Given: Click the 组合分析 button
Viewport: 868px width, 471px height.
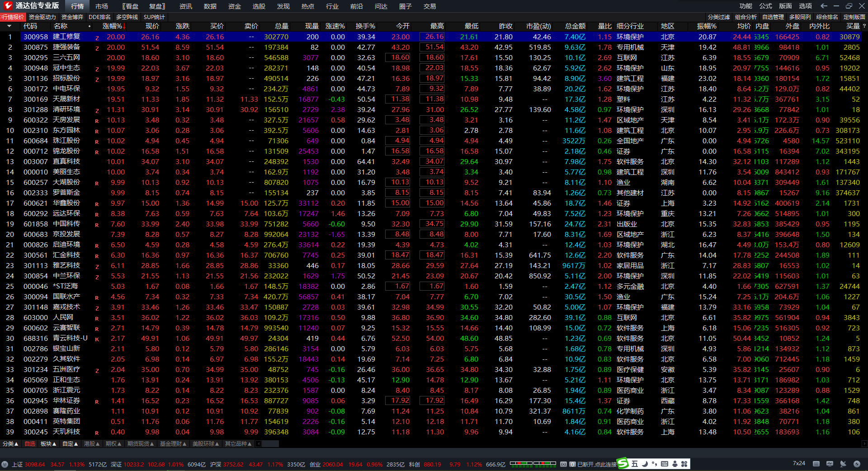Looking at the screenshot, I should click(x=746, y=17).
